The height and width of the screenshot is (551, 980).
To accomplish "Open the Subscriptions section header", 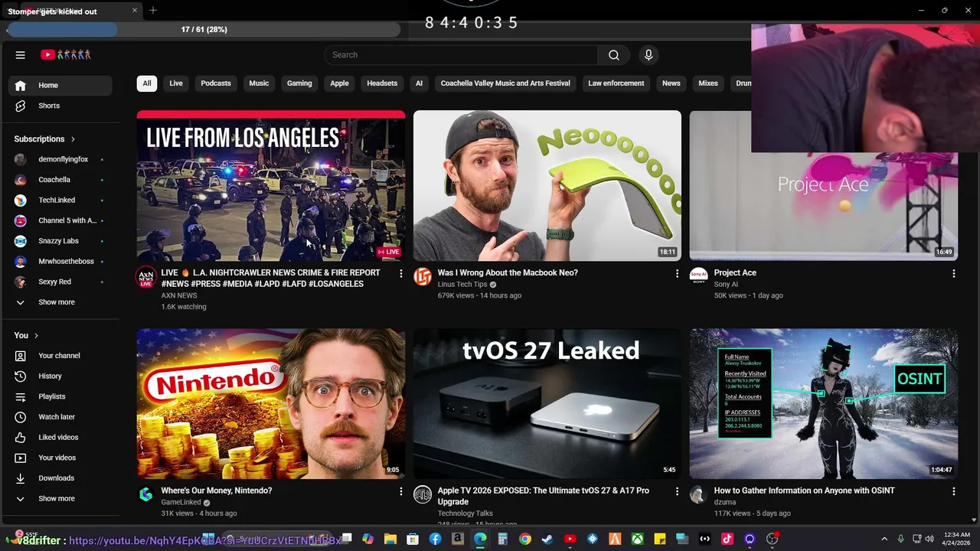I will [44, 139].
